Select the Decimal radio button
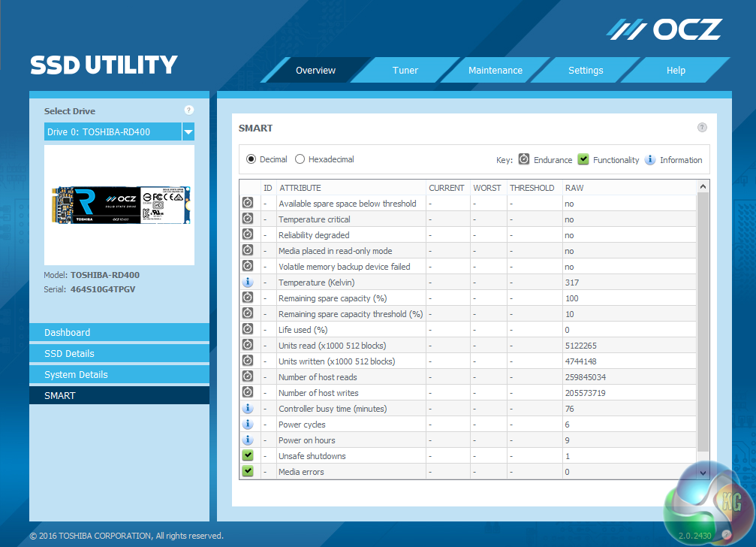Image resolution: width=756 pixels, height=547 pixels. (x=251, y=159)
